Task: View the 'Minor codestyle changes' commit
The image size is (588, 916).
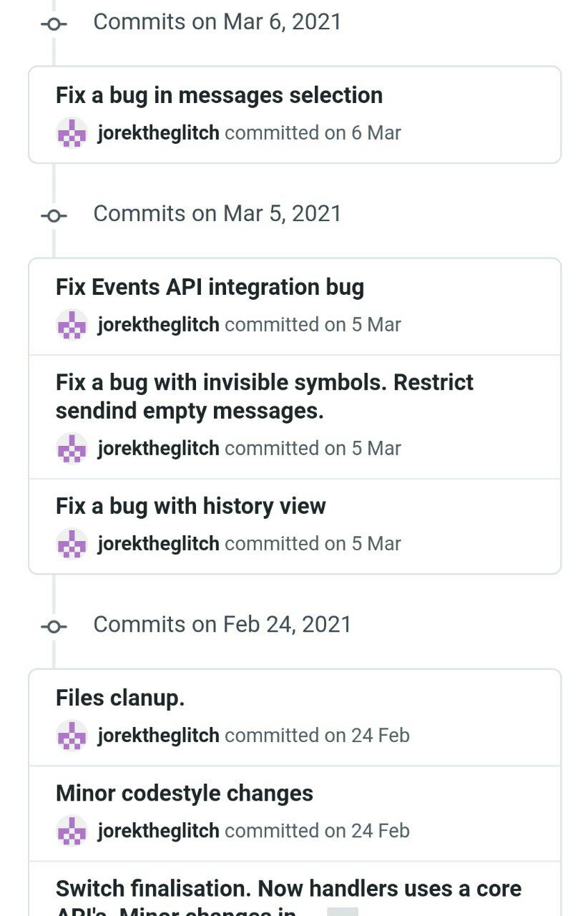Action: tap(185, 793)
